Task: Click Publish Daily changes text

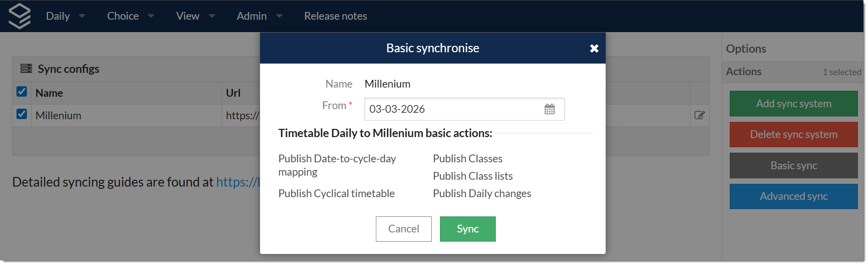Action: click(482, 193)
